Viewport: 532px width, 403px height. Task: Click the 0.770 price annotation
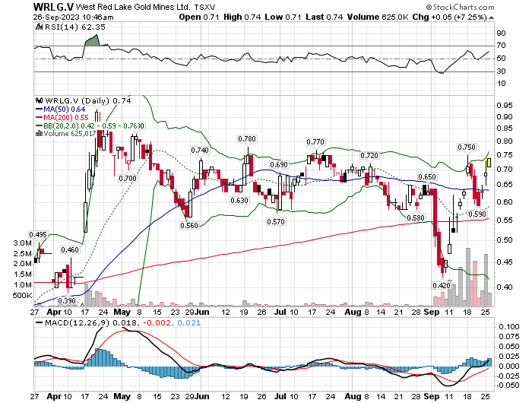pos(315,142)
